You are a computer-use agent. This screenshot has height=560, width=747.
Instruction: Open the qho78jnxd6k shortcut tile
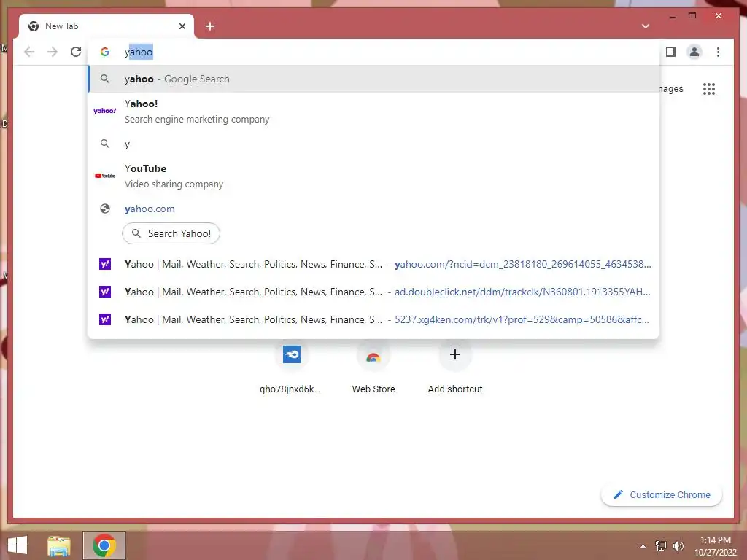(292, 367)
